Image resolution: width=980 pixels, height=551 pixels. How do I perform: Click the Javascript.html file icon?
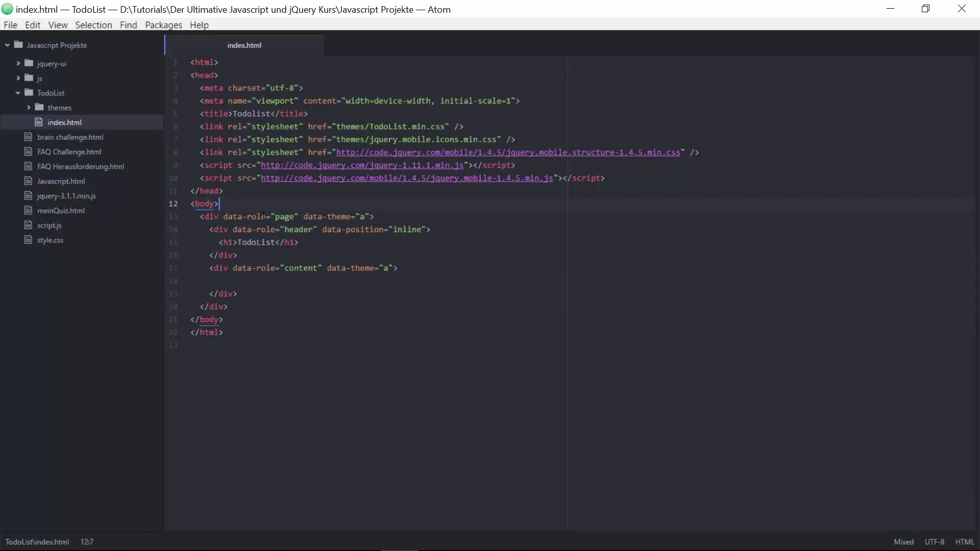(x=28, y=181)
